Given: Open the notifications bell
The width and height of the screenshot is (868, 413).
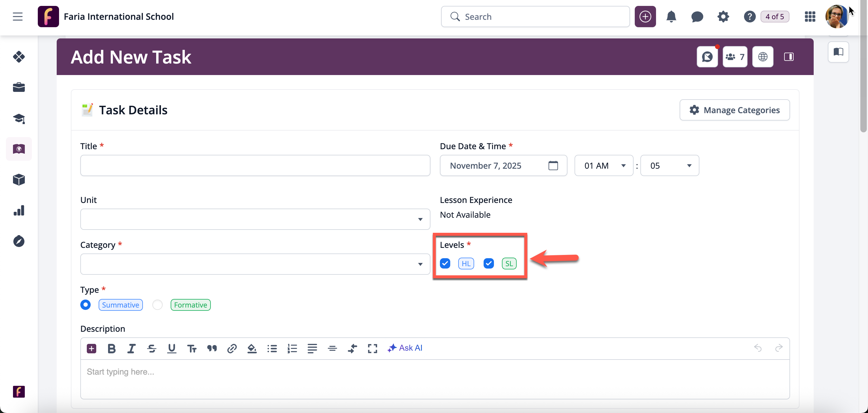Looking at the screenshot, I should (671, 17).
